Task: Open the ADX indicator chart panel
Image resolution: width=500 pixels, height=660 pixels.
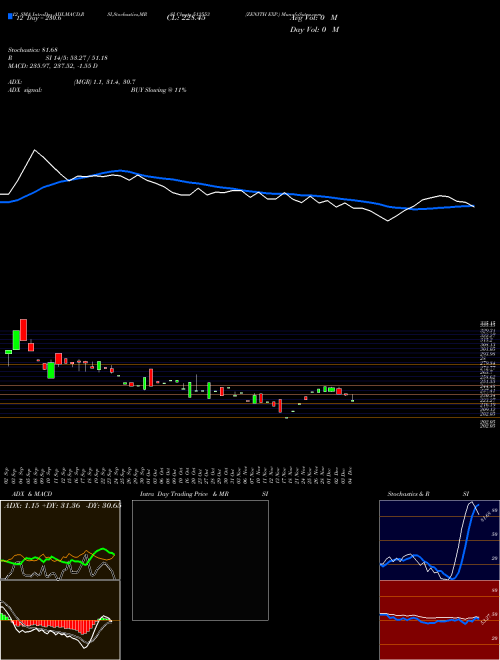Action: [x=60, y=540]
